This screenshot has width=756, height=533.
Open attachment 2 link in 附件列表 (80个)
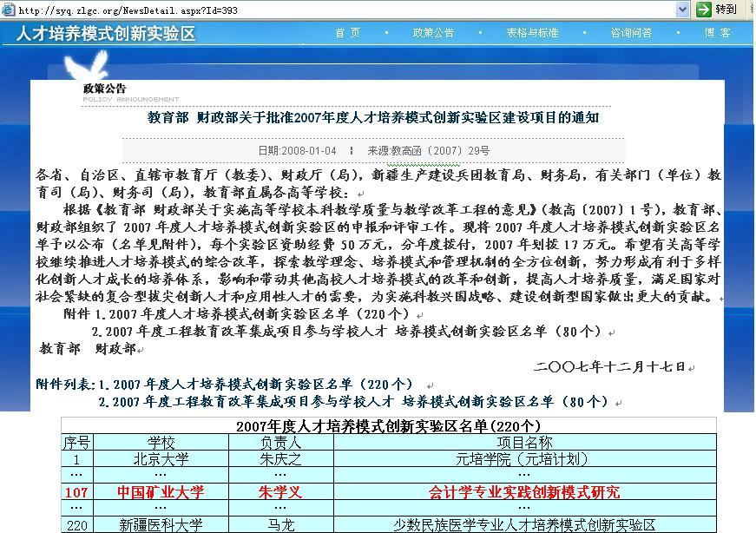click(x=353, y=402)
